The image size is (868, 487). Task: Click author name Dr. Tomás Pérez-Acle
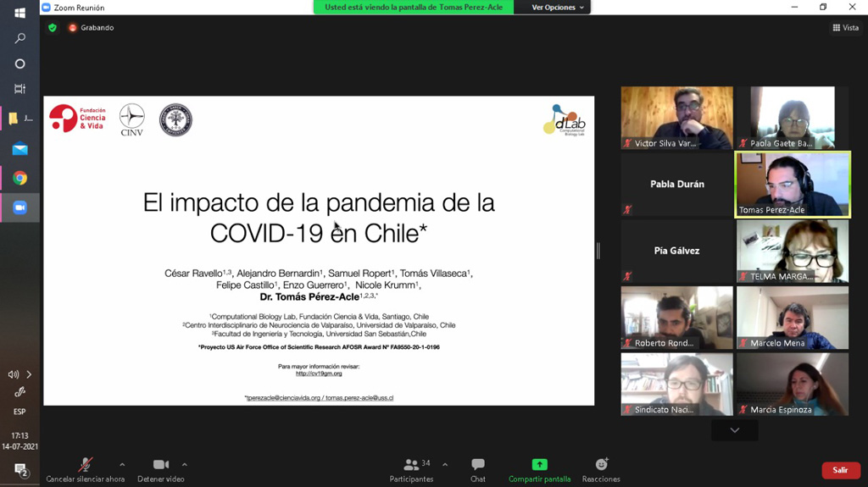point(310,297)
